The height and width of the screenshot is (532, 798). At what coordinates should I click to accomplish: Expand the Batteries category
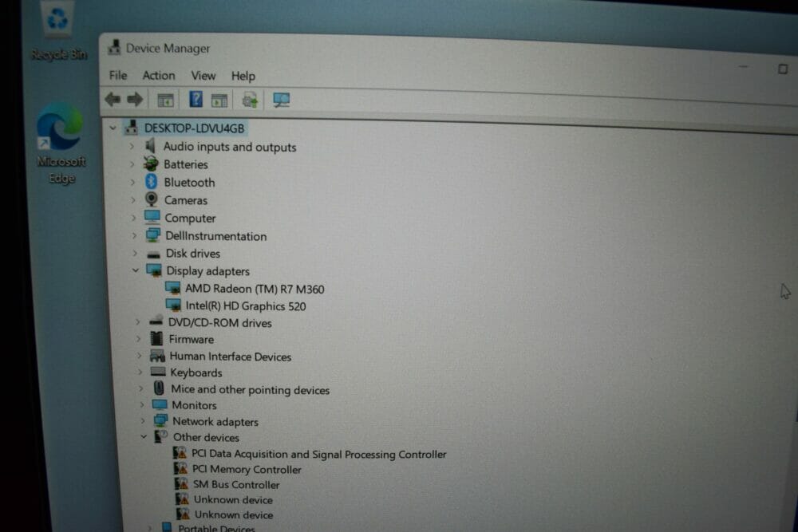(132, 164)
